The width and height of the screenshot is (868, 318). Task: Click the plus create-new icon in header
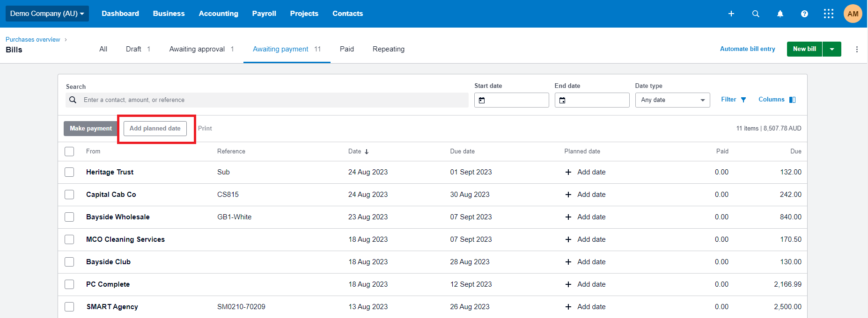pyautogui.click(x=731, y=14)
